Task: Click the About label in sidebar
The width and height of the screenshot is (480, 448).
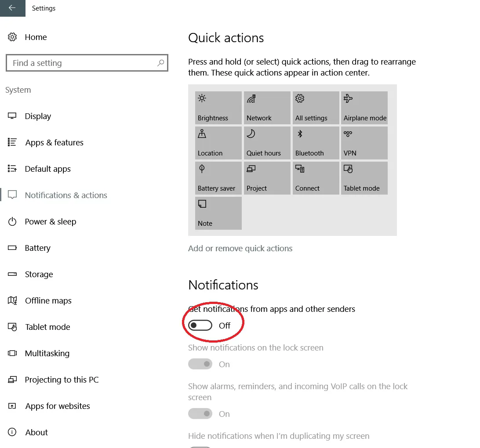Action: (x=36, y=432)
